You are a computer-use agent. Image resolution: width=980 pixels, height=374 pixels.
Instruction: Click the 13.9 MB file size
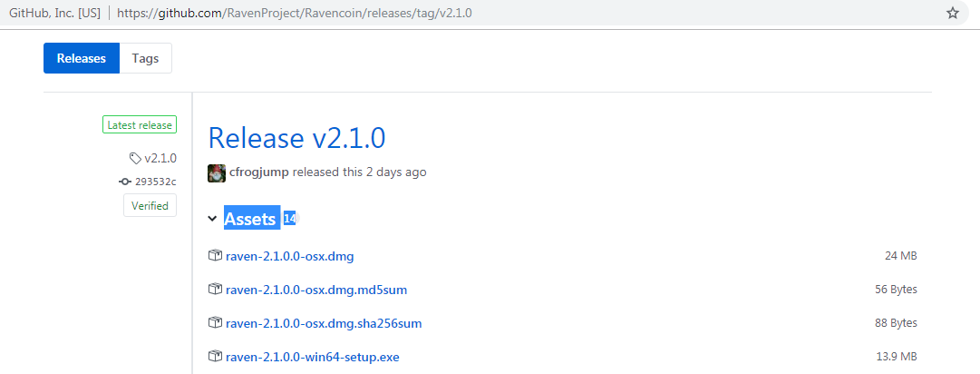897,357
